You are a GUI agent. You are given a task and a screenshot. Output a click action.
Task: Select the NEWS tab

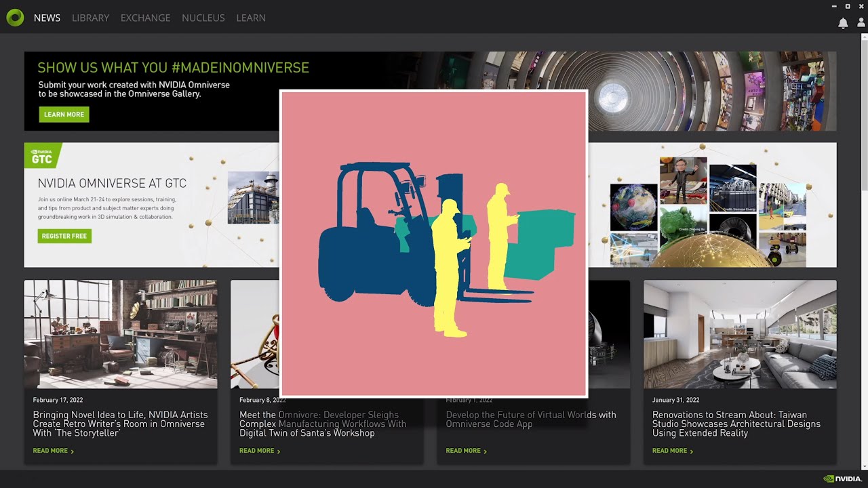pos(47,18)
